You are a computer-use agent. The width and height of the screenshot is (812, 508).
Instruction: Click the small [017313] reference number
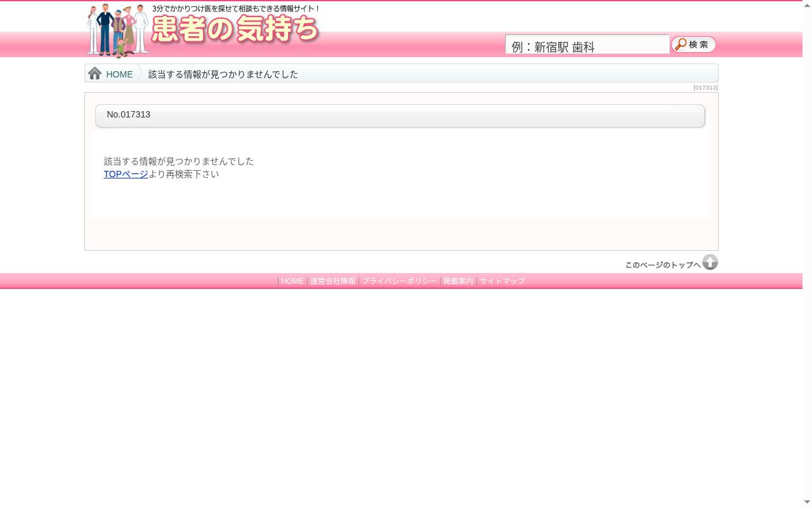[705, 88]
